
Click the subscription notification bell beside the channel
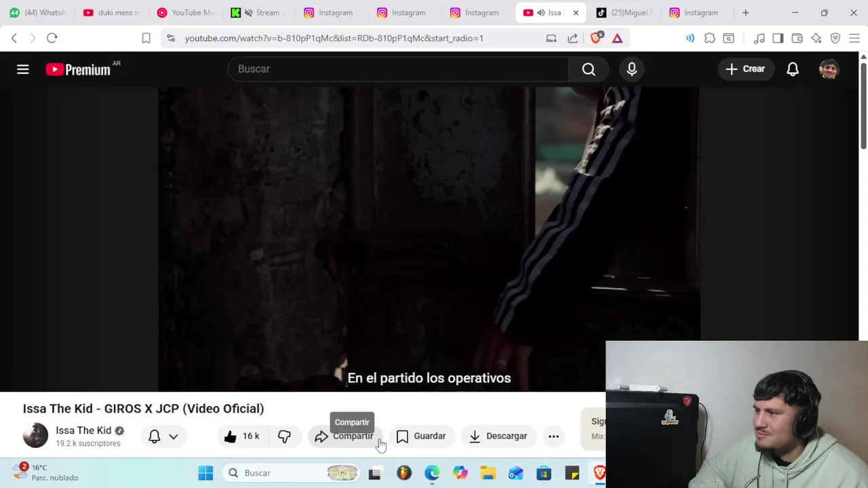click(155, 436)
